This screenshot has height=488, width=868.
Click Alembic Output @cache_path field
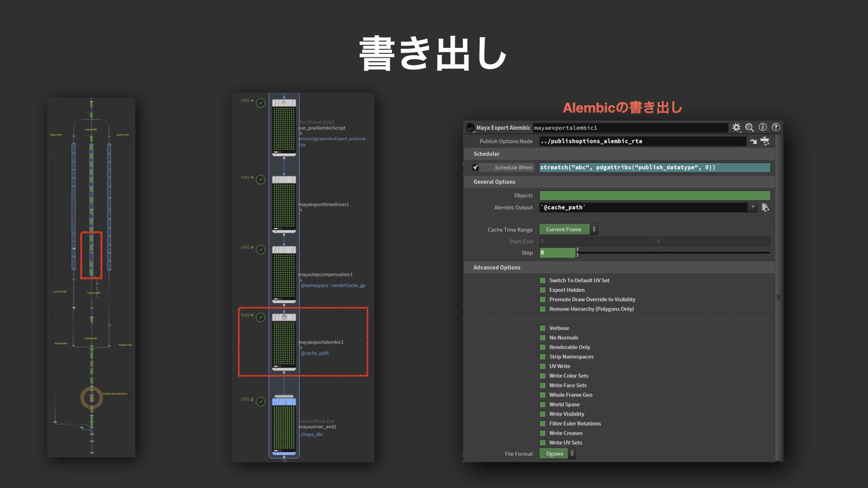[643, 207]
